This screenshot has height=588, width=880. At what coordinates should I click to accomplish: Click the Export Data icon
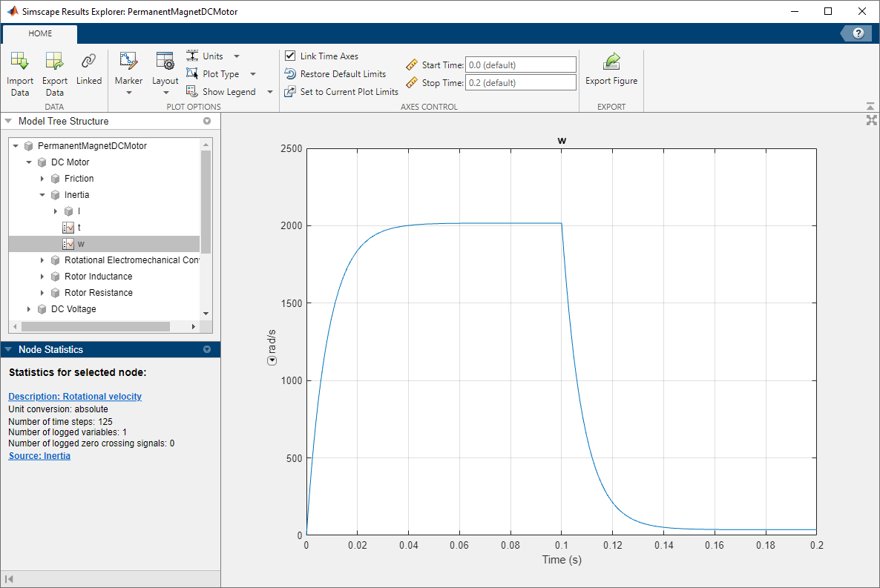coord(54,62)
